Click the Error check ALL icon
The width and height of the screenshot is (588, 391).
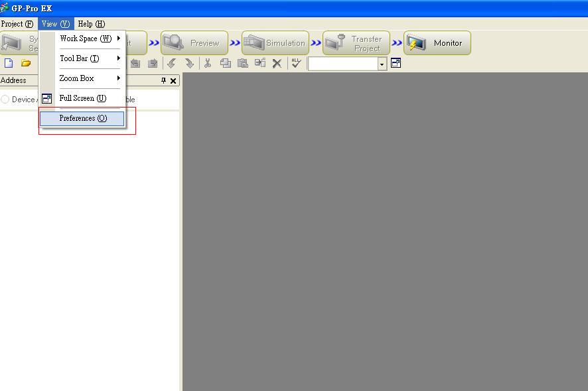[296, 63]
